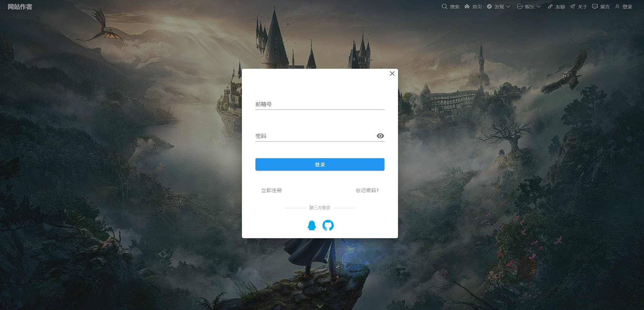Click the user icon beside 登录
This screenshot has width=644, height=310.
[617, 6]
